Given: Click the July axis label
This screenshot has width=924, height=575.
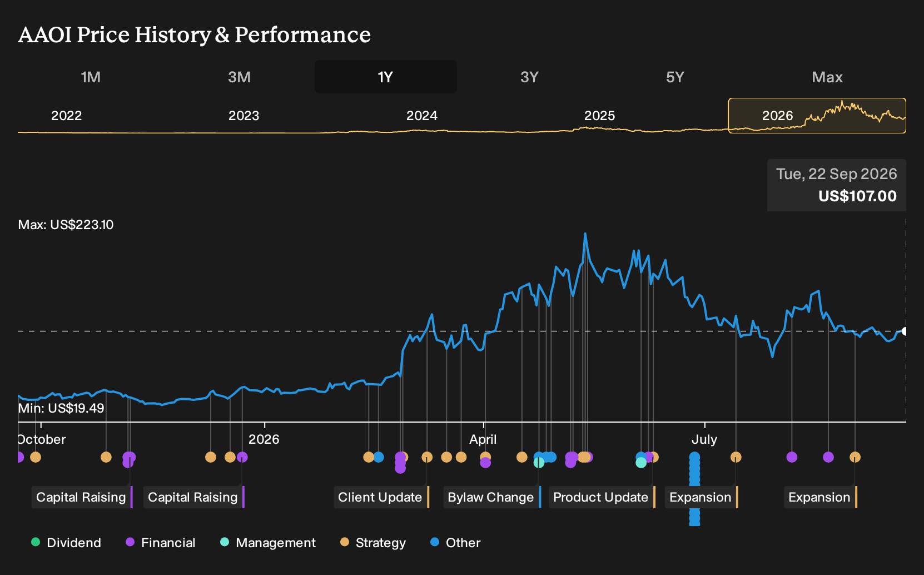Looking at the screenshot, I should tap(704, 439).
